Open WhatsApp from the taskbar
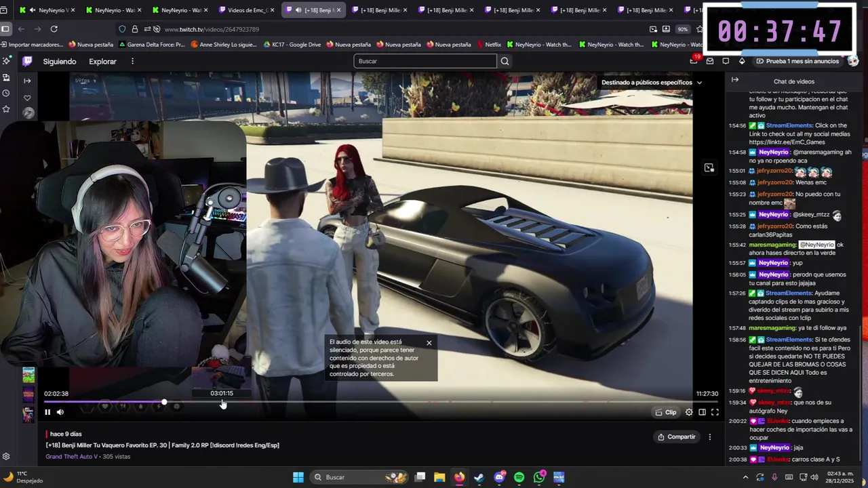 click(x=540, y=477)
